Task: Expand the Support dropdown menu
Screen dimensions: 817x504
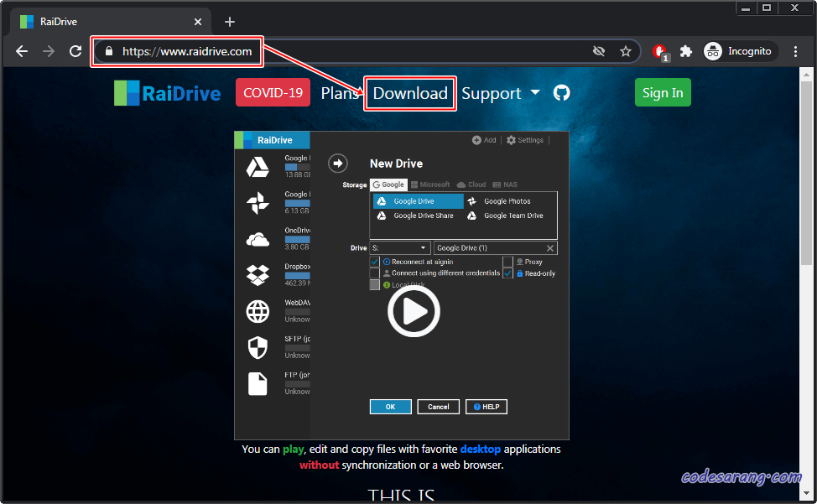Action: [500, 93]
